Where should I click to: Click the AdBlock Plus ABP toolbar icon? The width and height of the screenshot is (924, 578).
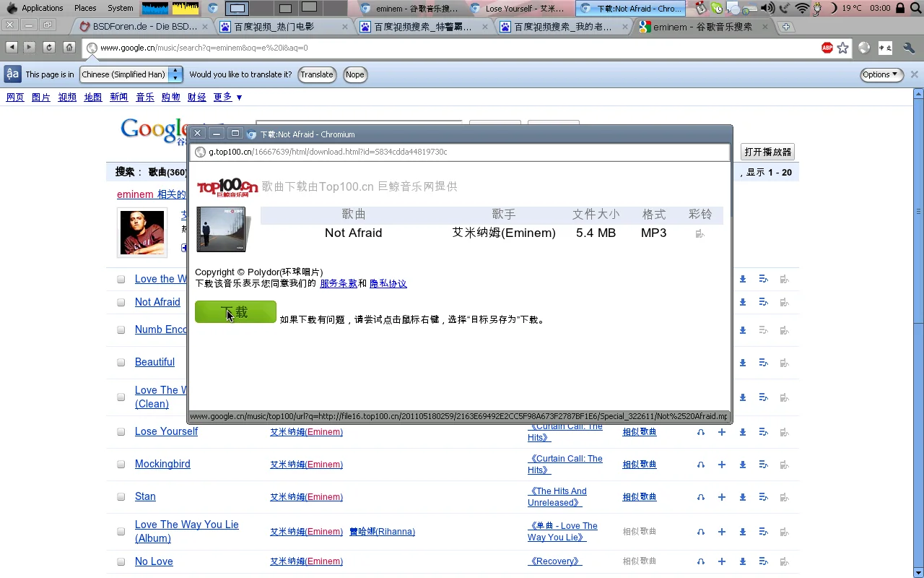827,48
